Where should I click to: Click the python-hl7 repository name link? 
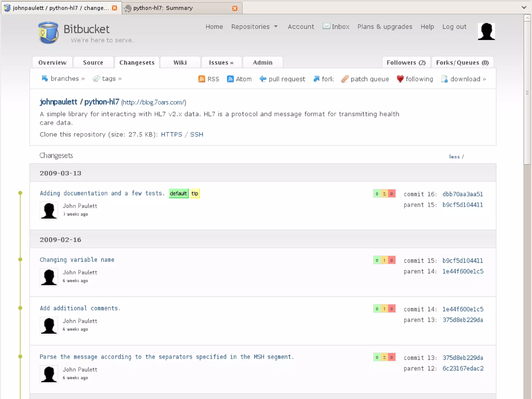point(102,102)
